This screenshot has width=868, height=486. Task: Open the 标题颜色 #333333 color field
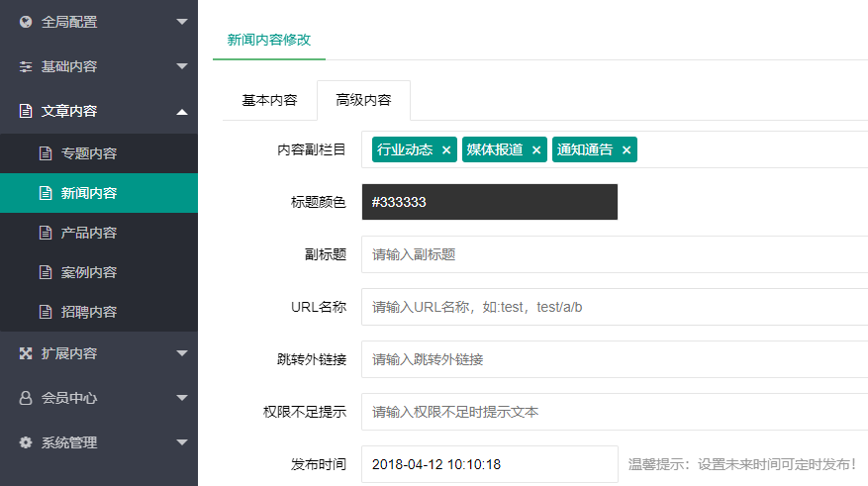(489, 202)
